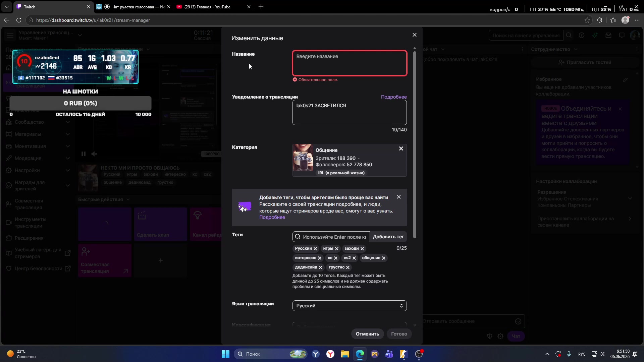Click the Пригласить гостей button
The width and height of the screenshot is (644, 362).
tap(585, 62)
